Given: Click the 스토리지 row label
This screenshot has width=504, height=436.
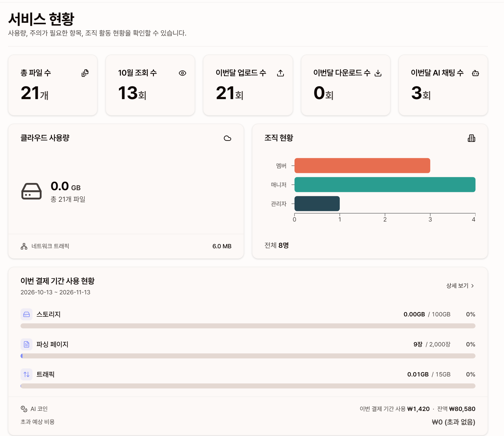Looking at the screenshot, I should click(48, 314).
